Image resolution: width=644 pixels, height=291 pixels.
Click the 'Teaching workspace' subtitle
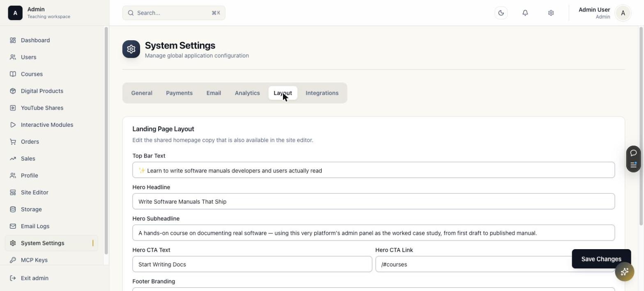tap(49, 17)
